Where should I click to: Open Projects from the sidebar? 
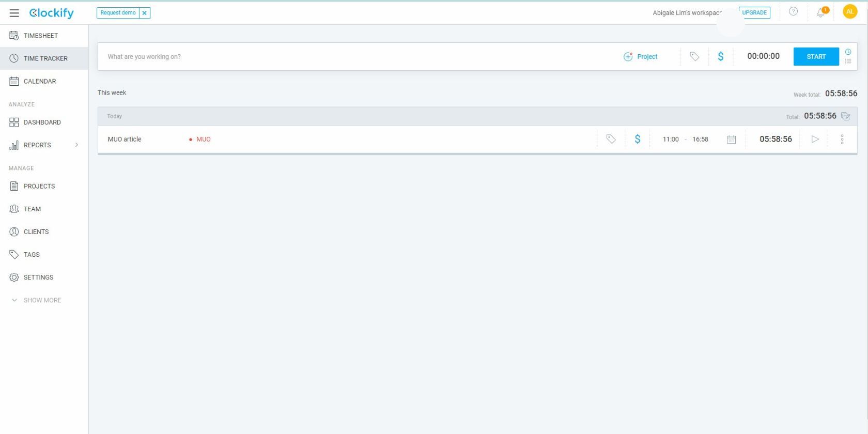pyautogui.click(x=44, y=186)
